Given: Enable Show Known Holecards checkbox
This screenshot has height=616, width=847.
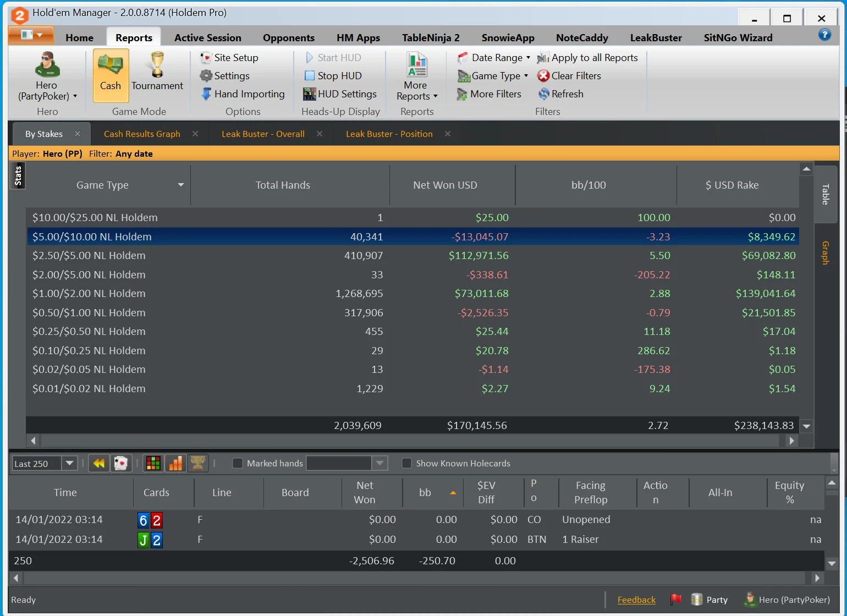Looking at the screenshot, I should [x=407, y=463].
